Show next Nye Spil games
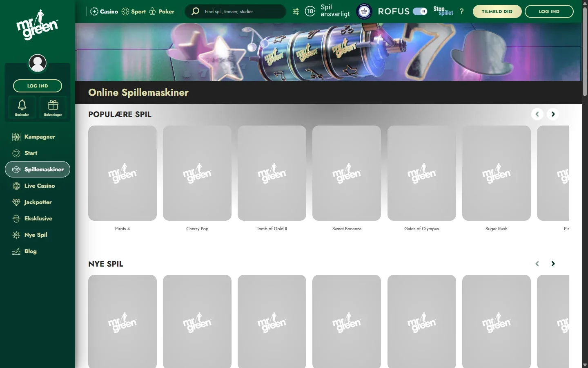This screenshot has width=588, height=368. click(x=553, y=264)
